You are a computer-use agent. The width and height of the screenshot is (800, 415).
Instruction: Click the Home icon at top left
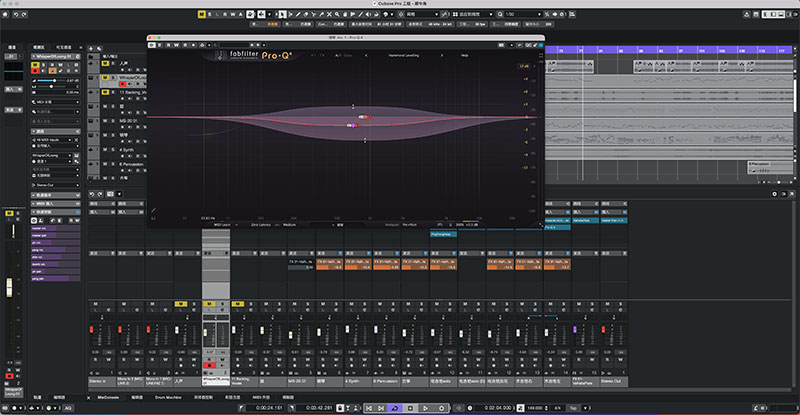[x=6, y=15]
